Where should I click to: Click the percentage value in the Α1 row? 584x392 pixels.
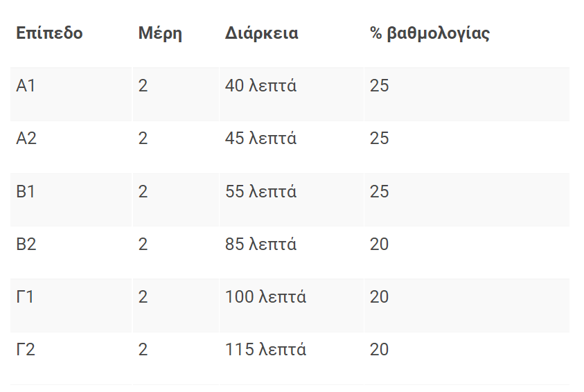click(x=379, y=86)
